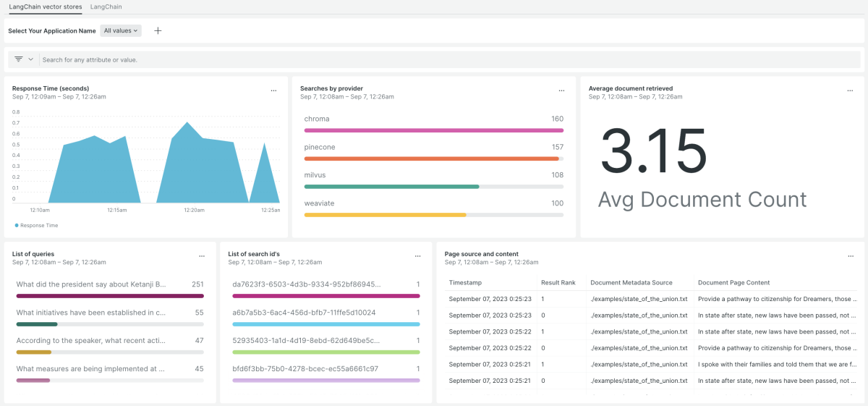Image resolution: width=868 pixels, height=406 pixels.
Task: Open Page source and content menu
Action: pos(850,256)
